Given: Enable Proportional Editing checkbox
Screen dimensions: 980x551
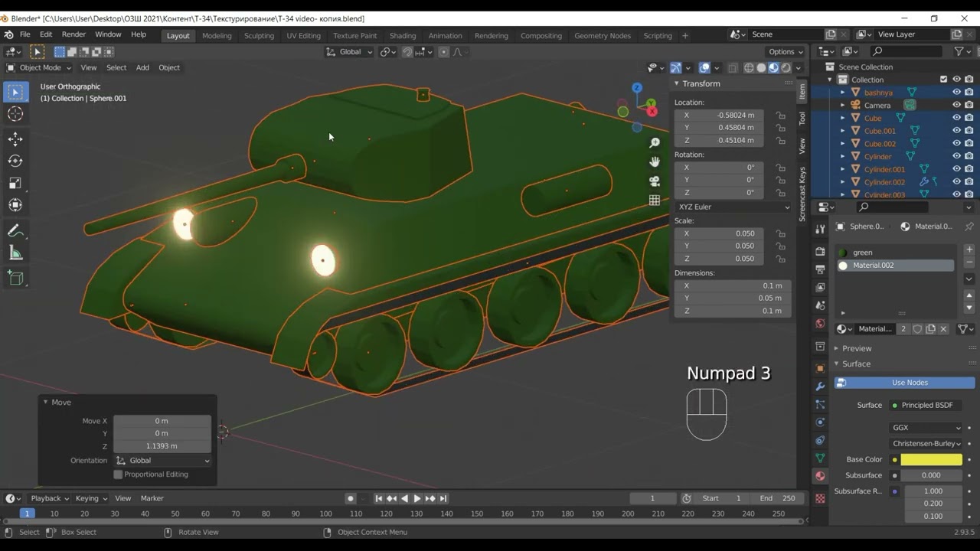Looking at the screenshot, I should point(118,474).
